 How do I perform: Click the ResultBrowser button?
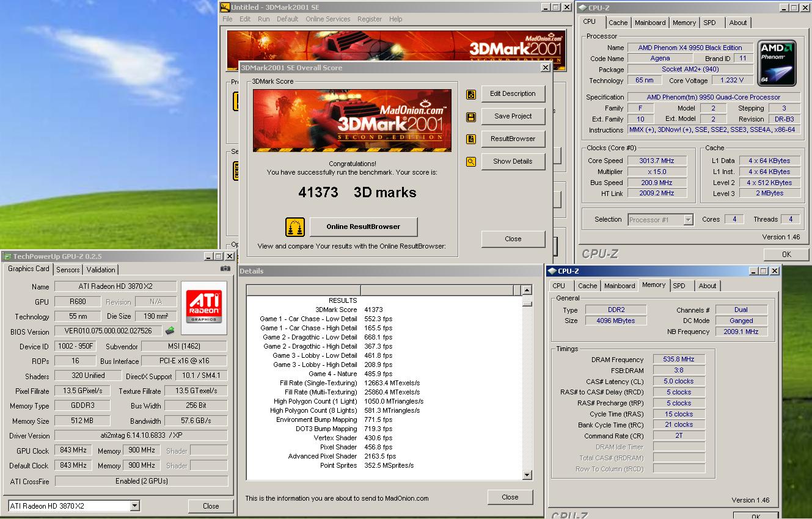513,139
